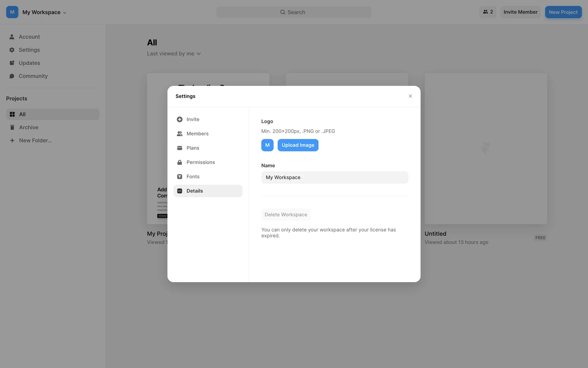Click the Delete Workspace button
Image resolution: width=588 pixels, height=368 pixels.
pyautogui.click(x=285, y=215)
